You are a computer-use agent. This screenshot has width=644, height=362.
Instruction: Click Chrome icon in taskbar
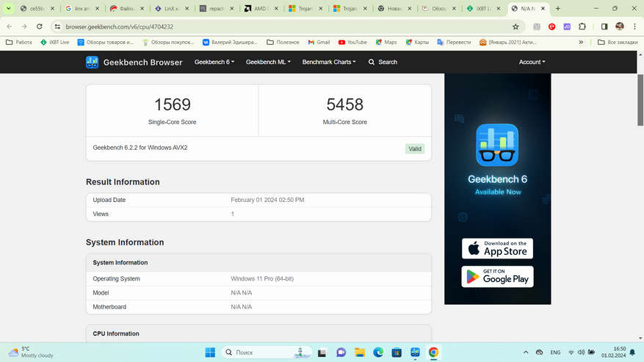(x=433, y=352)
